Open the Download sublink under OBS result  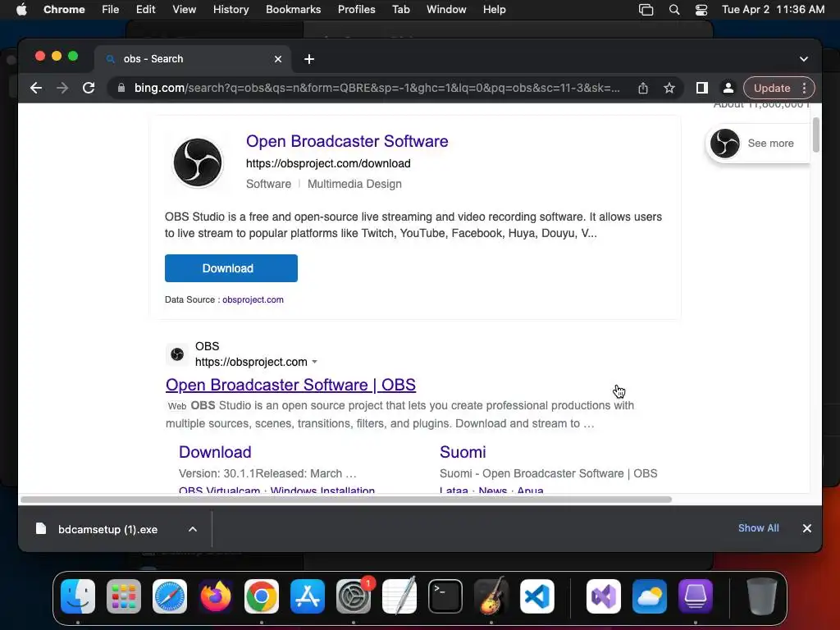tap(215, 452)
